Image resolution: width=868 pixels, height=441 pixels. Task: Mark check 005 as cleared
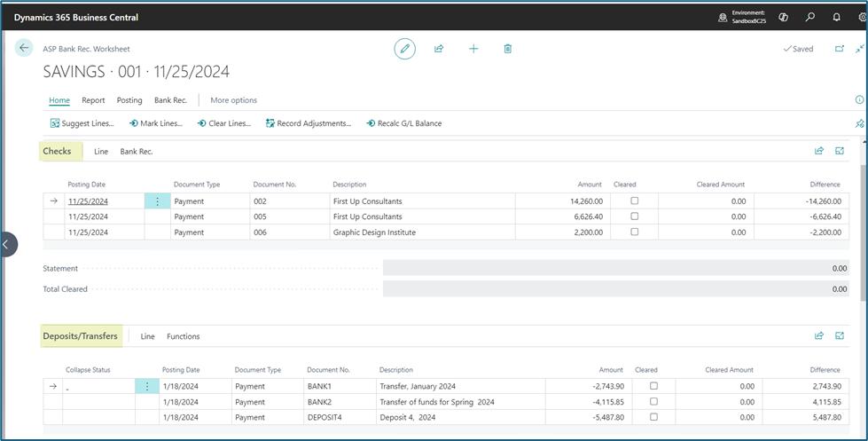635,217
